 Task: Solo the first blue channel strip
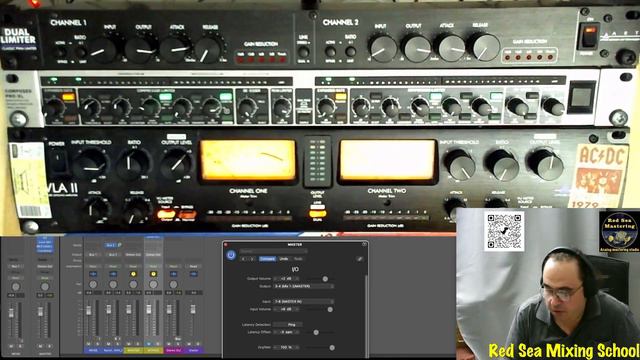click(97, 344)
